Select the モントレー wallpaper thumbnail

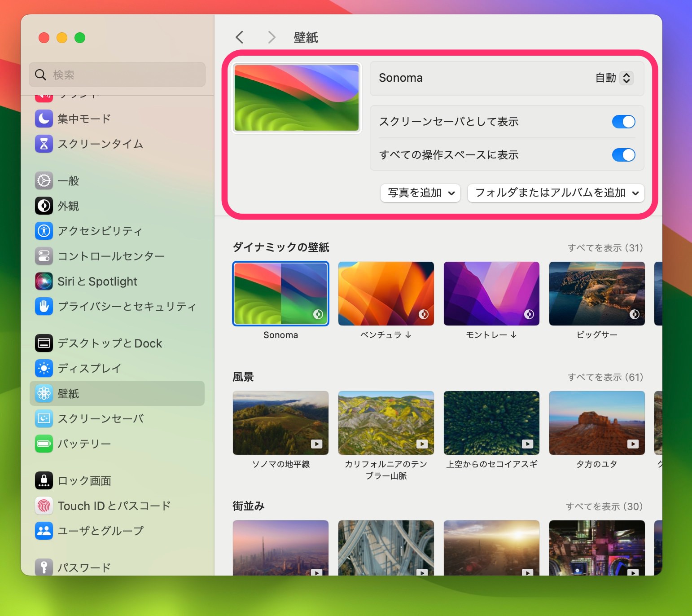(x=491, y=294)
